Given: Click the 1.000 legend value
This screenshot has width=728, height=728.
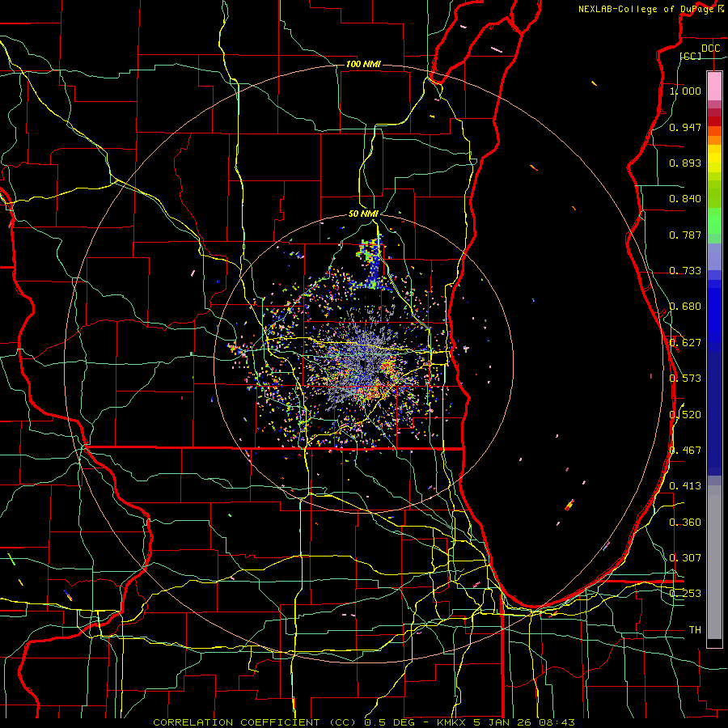Looking at the screenshot, I should click(685, 91).
